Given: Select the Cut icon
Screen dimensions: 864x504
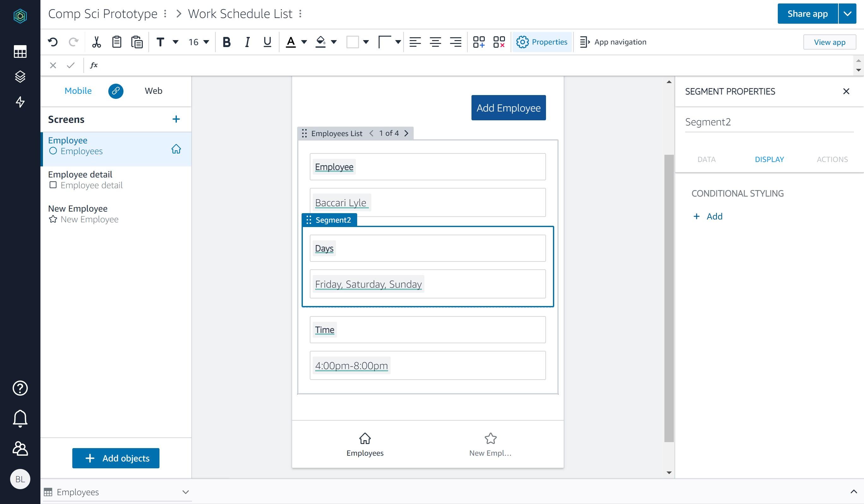Looking at the screenshot, I should [x=96, y=41].
